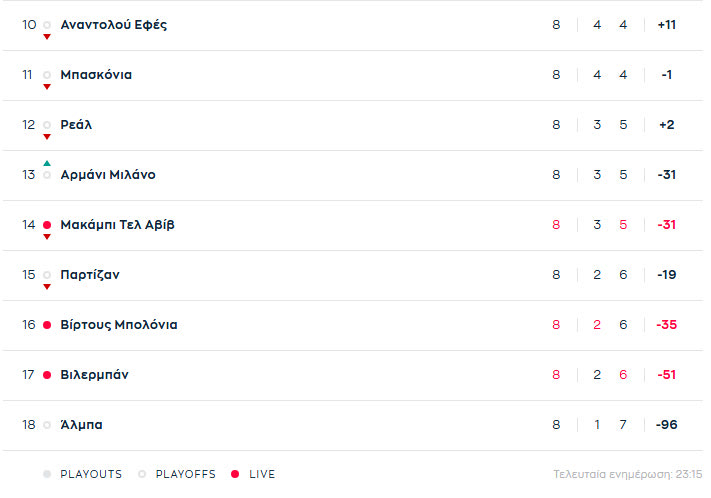The image size is (711, 498).
Task: Click the red down arrow in Ρεάλ row
Action: coord(47,137)
